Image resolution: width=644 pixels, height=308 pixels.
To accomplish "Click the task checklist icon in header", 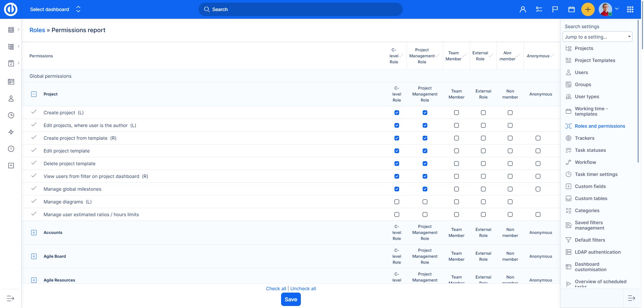I will 539,9.
